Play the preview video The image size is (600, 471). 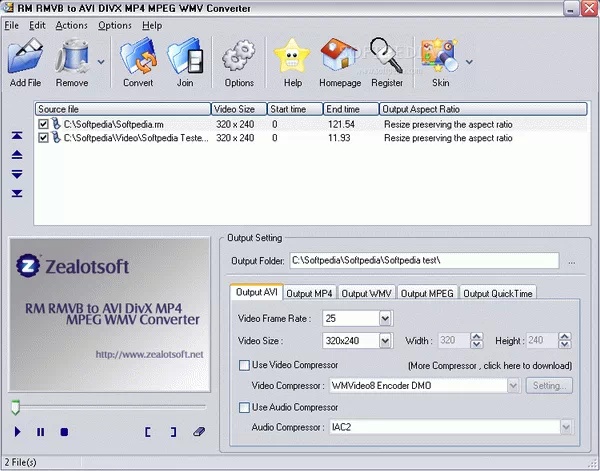pos(18,432)
